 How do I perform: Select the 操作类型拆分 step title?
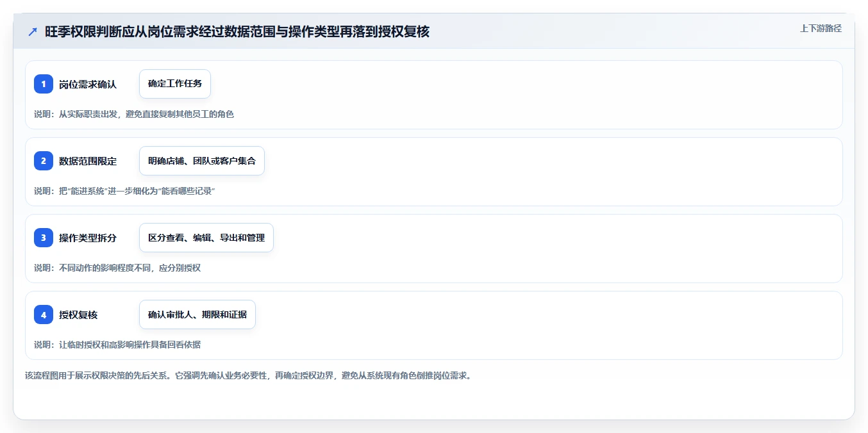[88, 238]
